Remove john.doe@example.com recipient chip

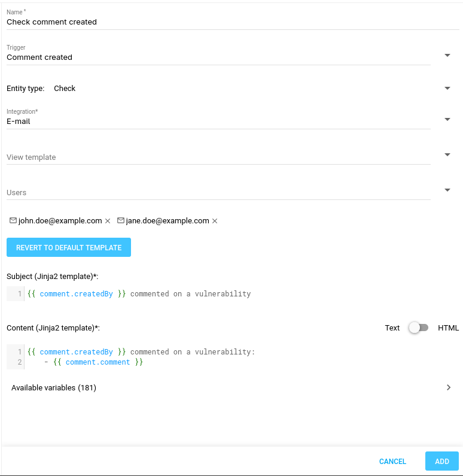[108, 221]
